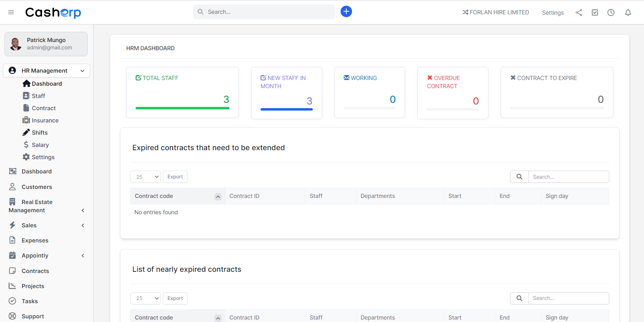
Task: Open the Settings link in top bar
Action: [x=553, y=13]
